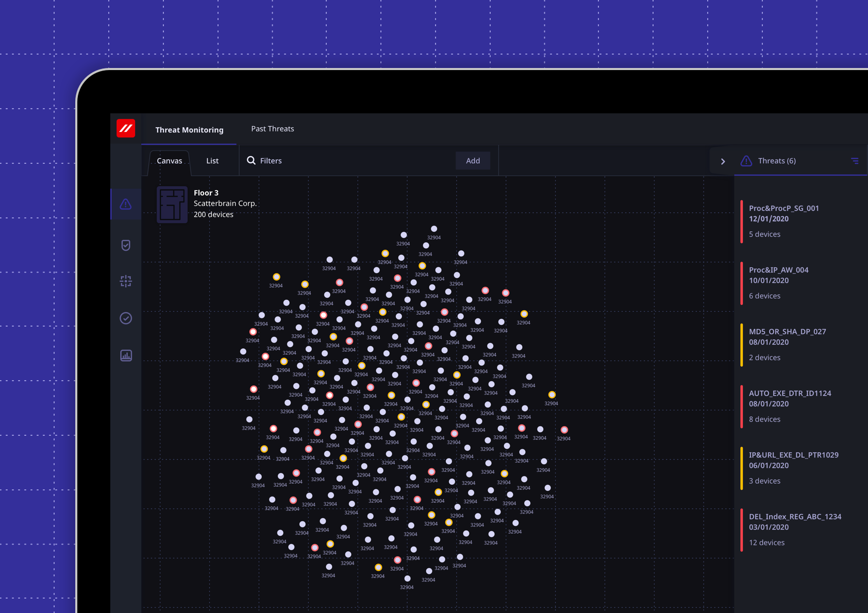Screen dimensions: 868x613
Task: Open the DEL_Index_REG_ABC_1234 threat
Action: 802,530
